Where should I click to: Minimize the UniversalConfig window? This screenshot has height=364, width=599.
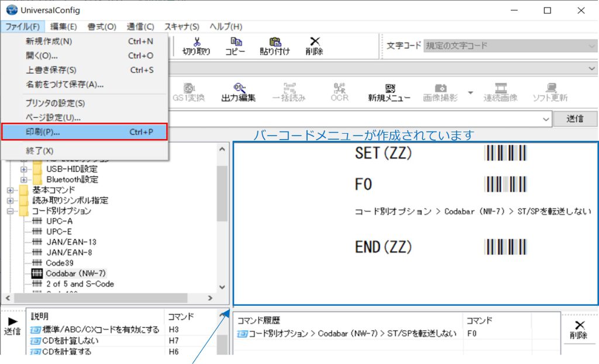(x=514, y=11)
